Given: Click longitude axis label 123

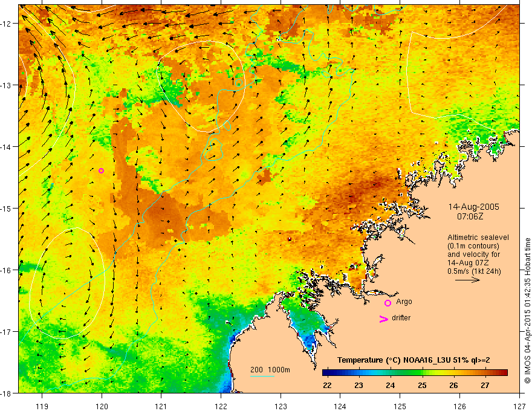Looking at the screenshot, I should [281, 406].
